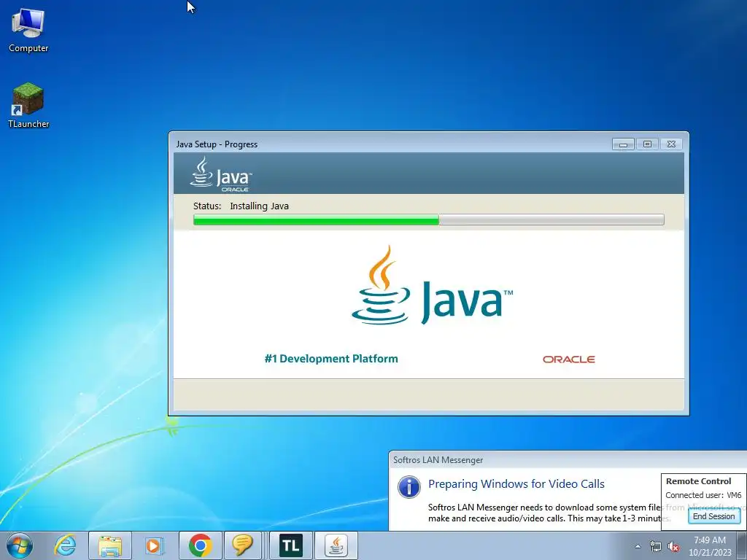Click the Show desktop strip
Screen dimensions: 747x560
click(742, 545)
